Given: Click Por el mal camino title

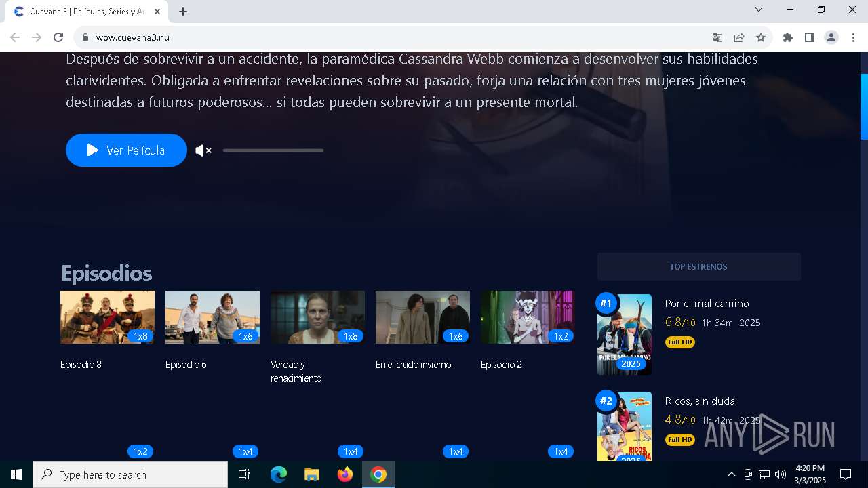Looking at the screenshot, I should 707,304.
